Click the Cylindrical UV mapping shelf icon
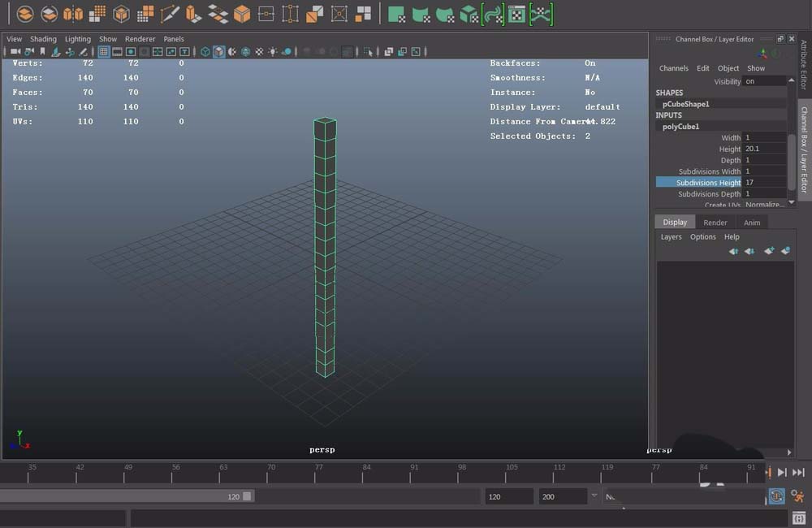812x528 pixels. click(x=421, y=15)
